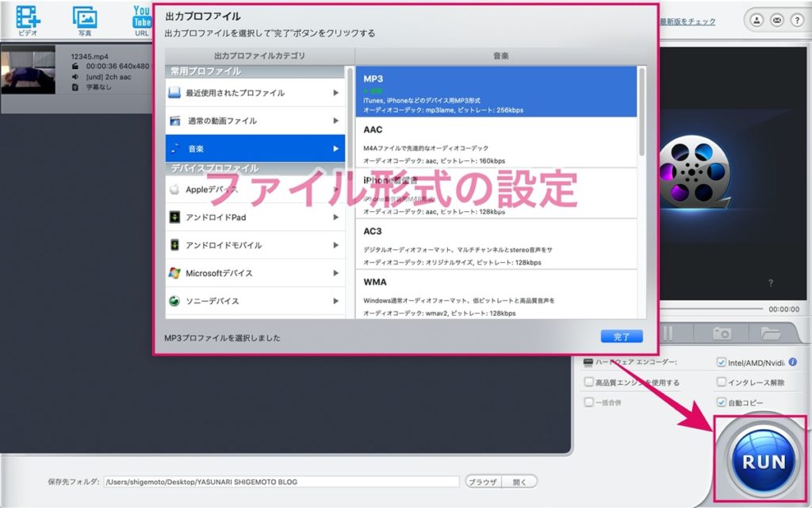The width and height of the screenshot is (812, 508).
Task: Toggle the Intel/AMD/Nvidia checkbox
Action: tap(721, 362)
